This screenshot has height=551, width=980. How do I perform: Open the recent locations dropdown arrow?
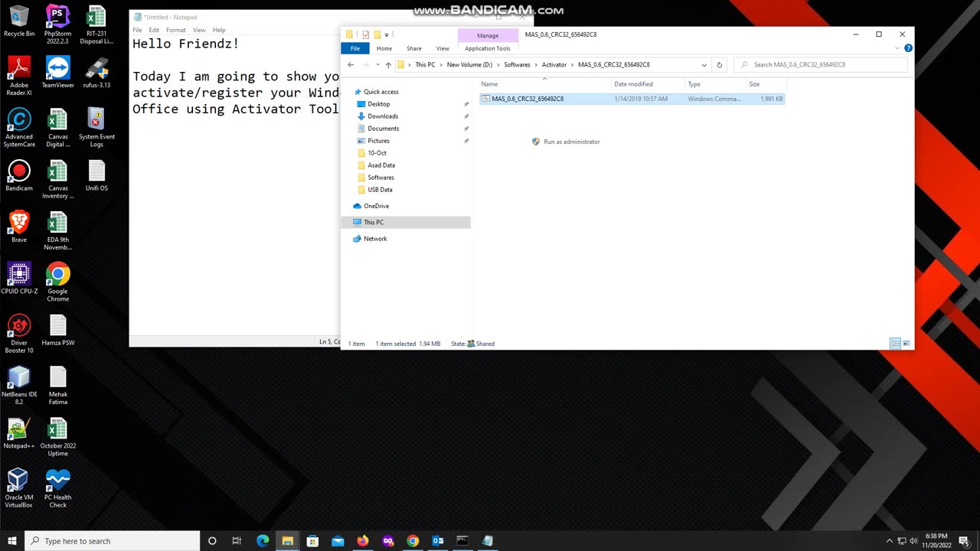click(x=377, y=65)
